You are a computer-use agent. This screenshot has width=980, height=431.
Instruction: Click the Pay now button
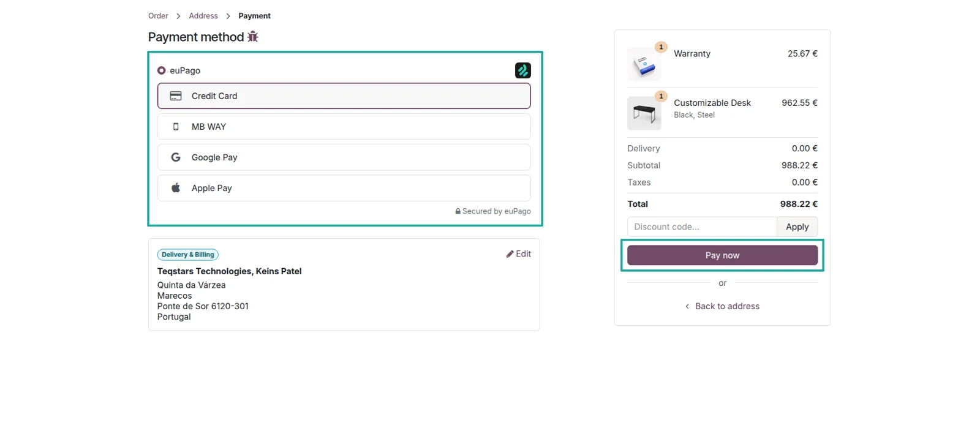(x=722, y=255)
